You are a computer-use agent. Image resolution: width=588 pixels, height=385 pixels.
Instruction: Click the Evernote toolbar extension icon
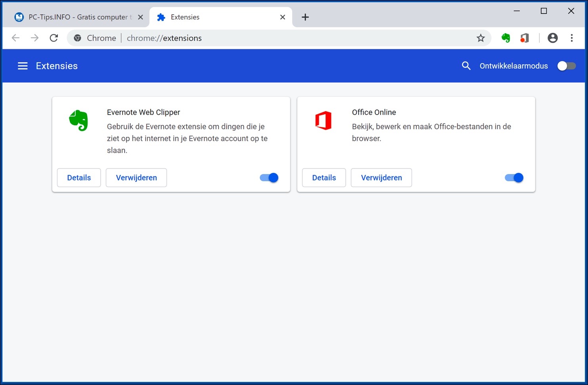(506, 38)
